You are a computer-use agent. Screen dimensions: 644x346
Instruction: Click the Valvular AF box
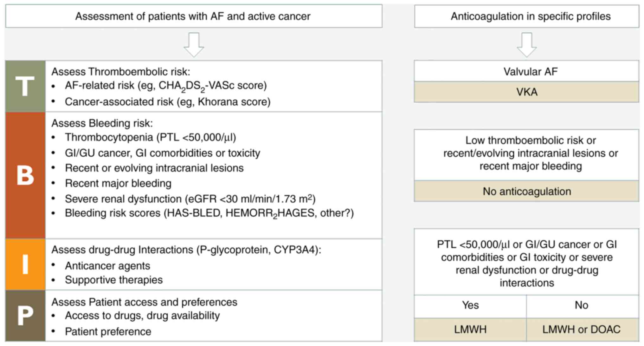526,71
